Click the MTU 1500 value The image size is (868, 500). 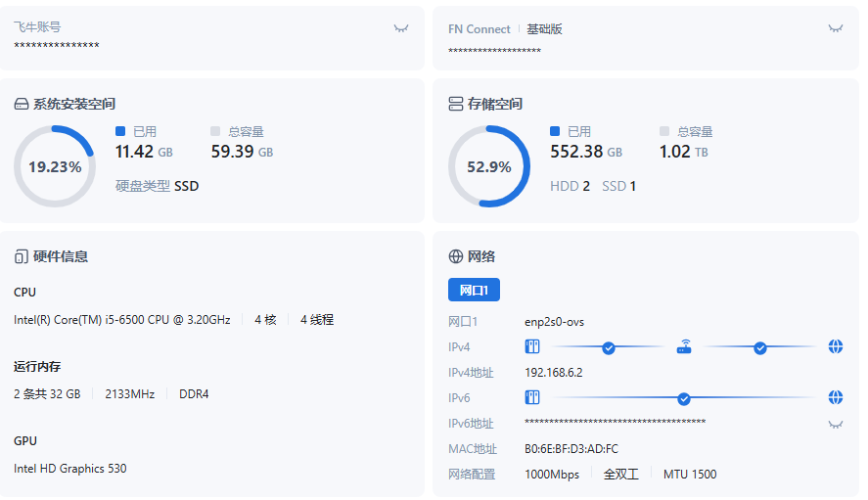click(x=690, y=475)
